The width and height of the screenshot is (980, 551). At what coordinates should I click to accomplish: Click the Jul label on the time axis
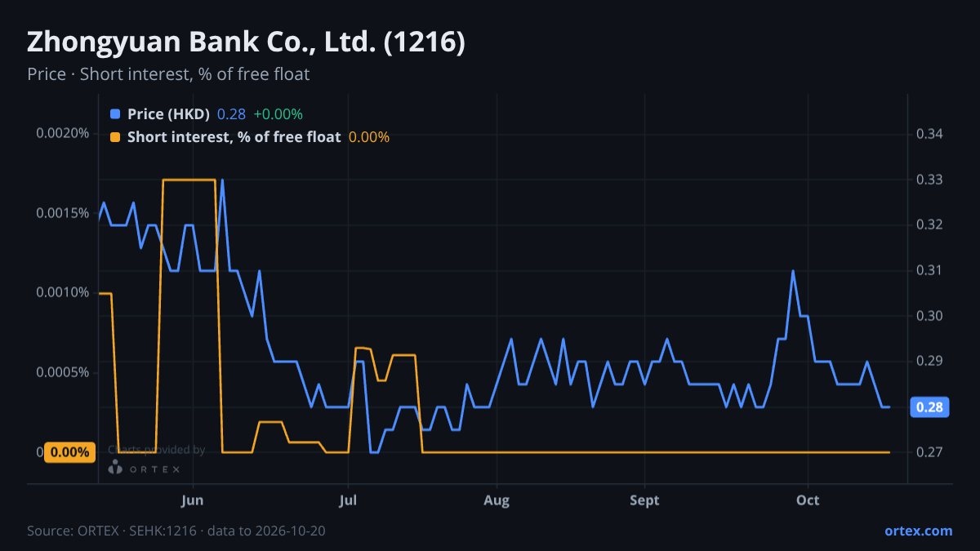tap(349, 500)
